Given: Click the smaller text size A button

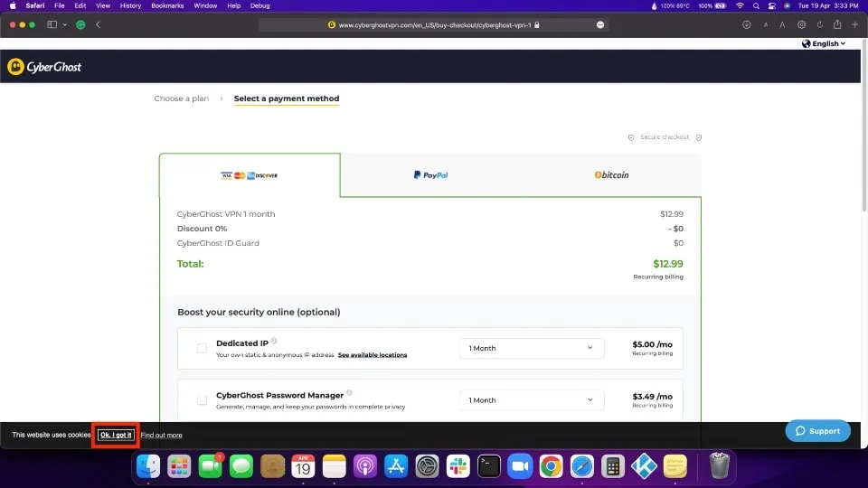Looking at the screenshot, I should pyautogui.click(x=766, y=25).
